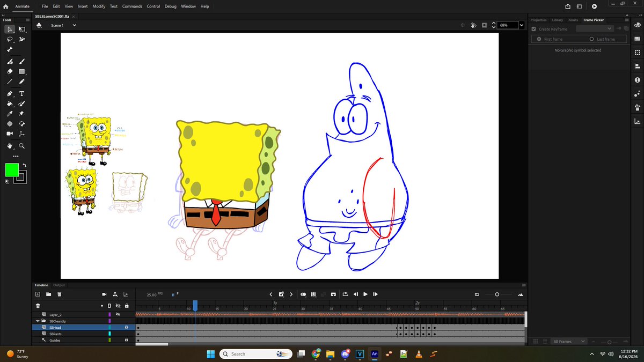
Task: Toggle Create Keyframe checkbox
Action: click(x=533, y=29)
